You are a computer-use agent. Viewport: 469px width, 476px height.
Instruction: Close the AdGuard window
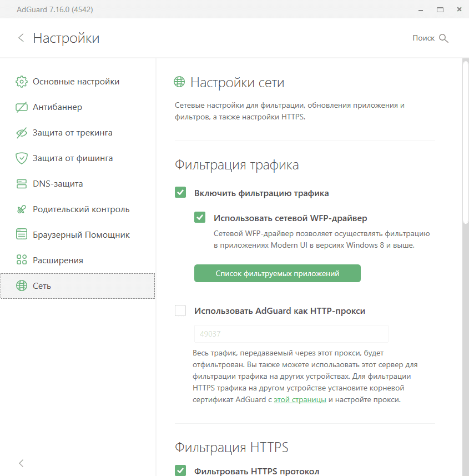[460, 9]
